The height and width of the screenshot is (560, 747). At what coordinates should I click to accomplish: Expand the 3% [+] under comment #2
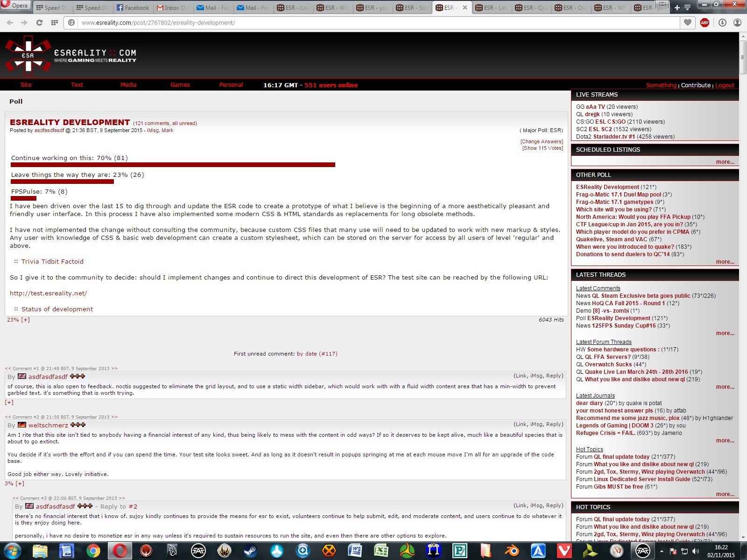click(x=14, y=483)
